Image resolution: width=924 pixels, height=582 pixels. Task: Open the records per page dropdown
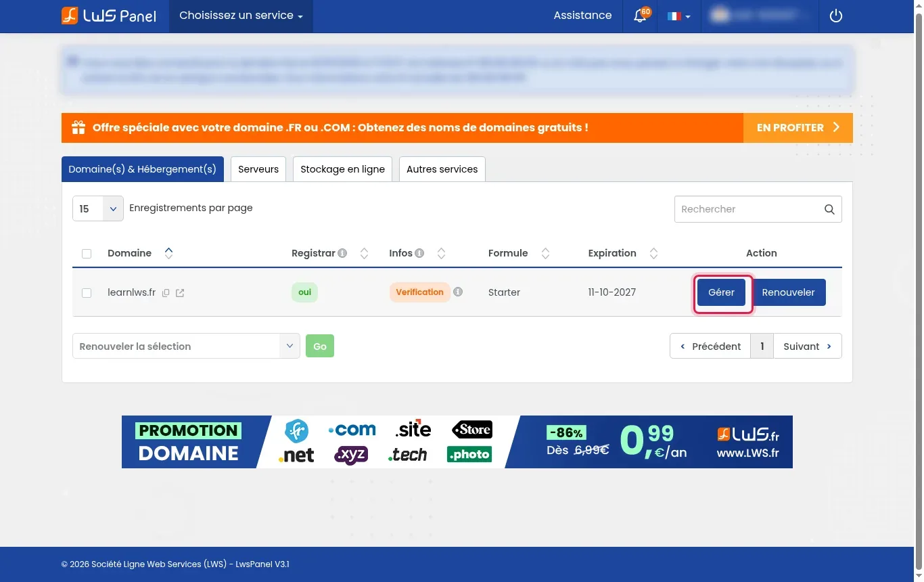(98, 209)
